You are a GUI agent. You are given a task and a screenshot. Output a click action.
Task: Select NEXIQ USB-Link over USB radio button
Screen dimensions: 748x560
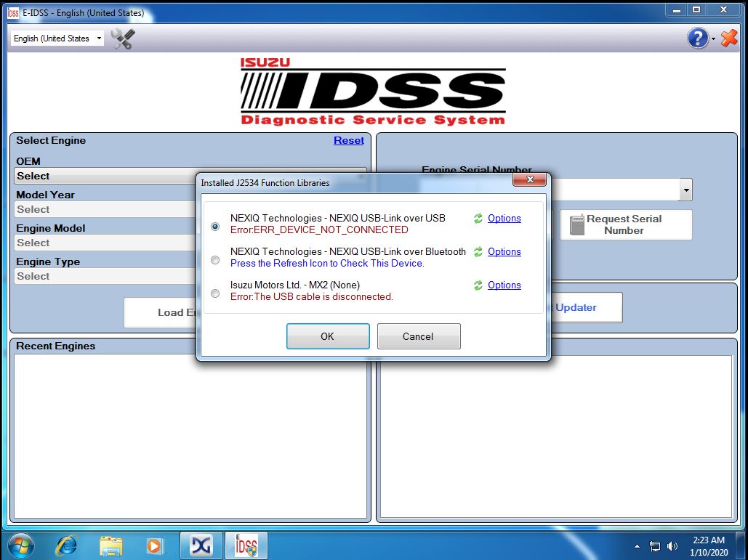click(x=215, y=227)
